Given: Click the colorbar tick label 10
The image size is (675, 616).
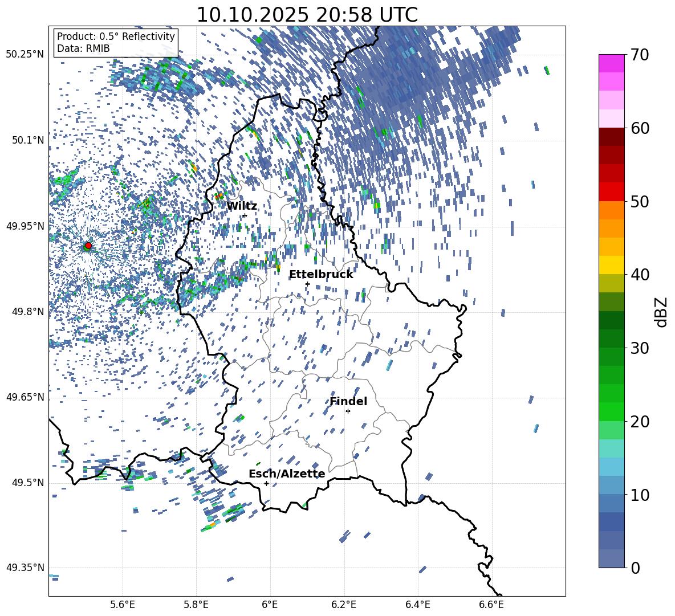Looking at the screenshot, I should 640,495.
